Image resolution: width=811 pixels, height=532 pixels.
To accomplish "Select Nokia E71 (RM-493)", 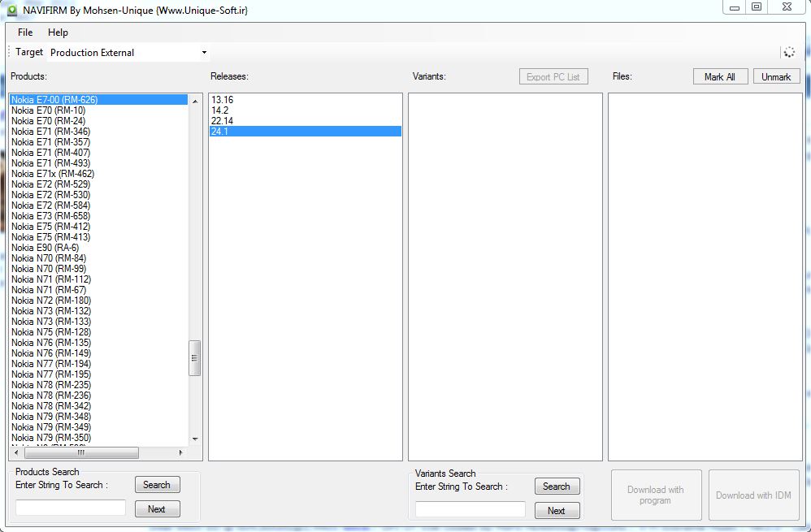I will pos(99,163).
